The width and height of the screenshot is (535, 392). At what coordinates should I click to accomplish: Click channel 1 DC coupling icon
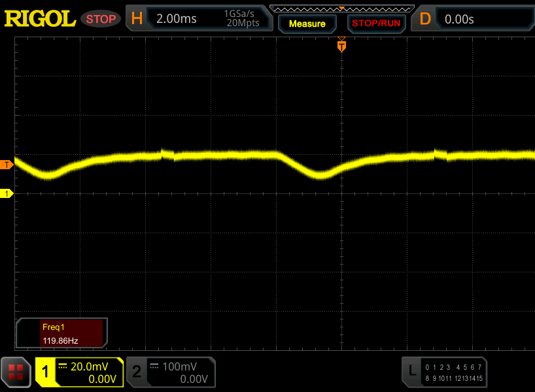point(62,367)
